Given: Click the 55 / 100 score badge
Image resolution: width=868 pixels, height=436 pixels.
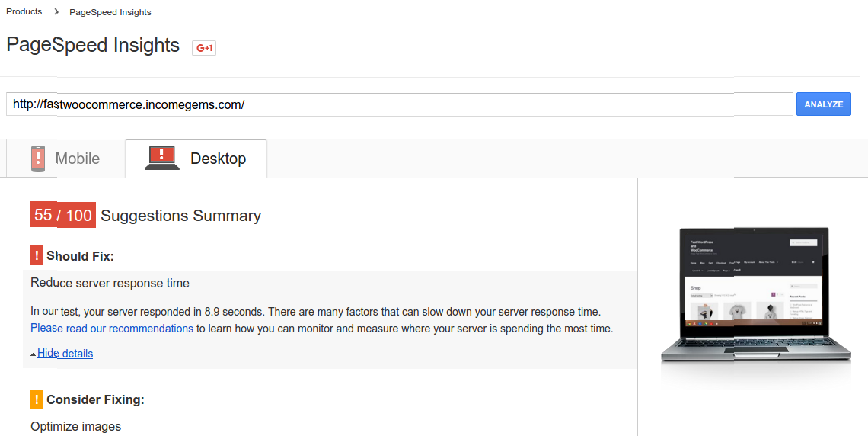Looking at the screenshot, I should (63, 215).
